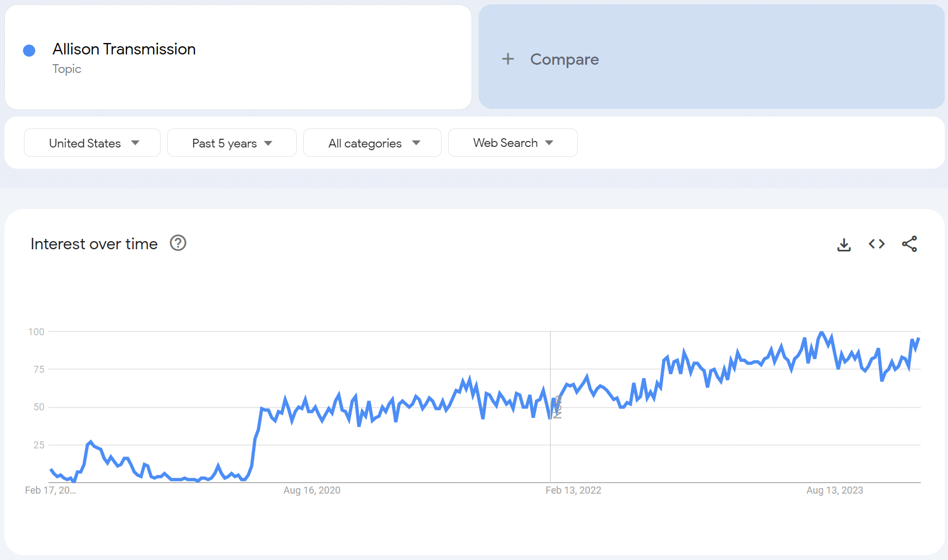Click the Aug 13, 2023 axis label
Image resolution: width=948 pixels, height=560 pixels.
[x=835, y=490]
